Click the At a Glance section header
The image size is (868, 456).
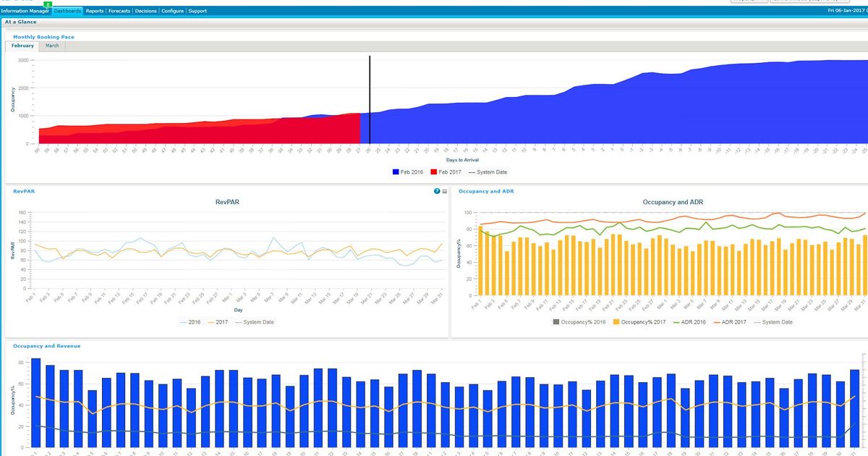coord(20,22)
